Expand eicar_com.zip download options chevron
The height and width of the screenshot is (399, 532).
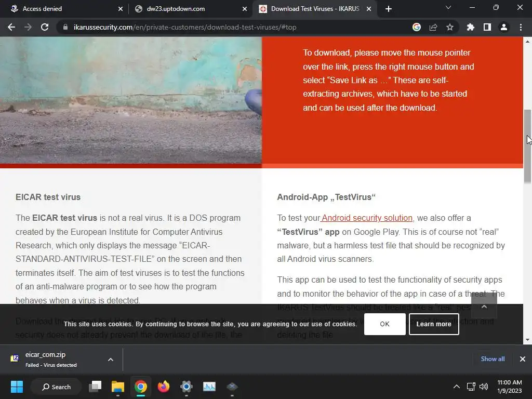(x=111, y=360)
